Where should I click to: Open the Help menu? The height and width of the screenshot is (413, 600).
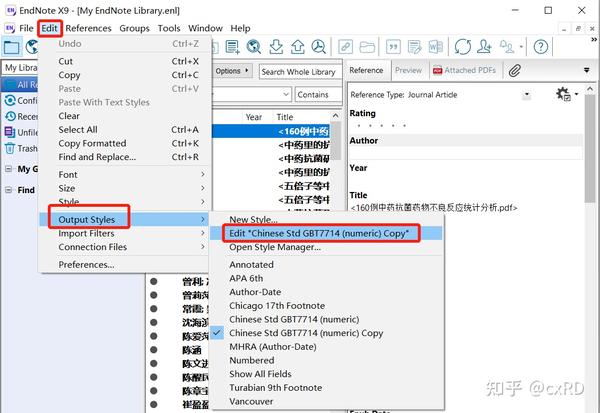(240, 28)
